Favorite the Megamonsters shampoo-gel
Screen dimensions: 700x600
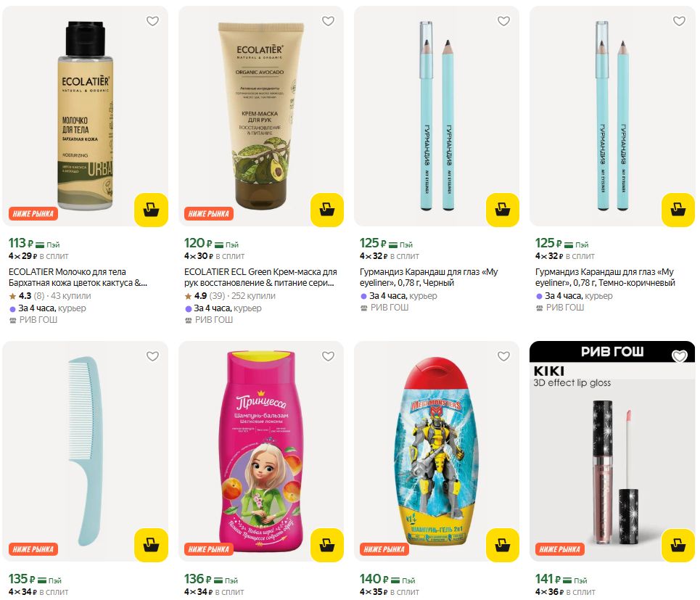pyautogui.click(x=503, y=356)
